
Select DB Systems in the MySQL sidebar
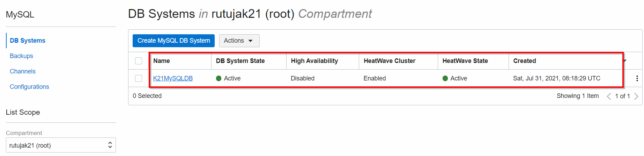click(x=28, y=41)
